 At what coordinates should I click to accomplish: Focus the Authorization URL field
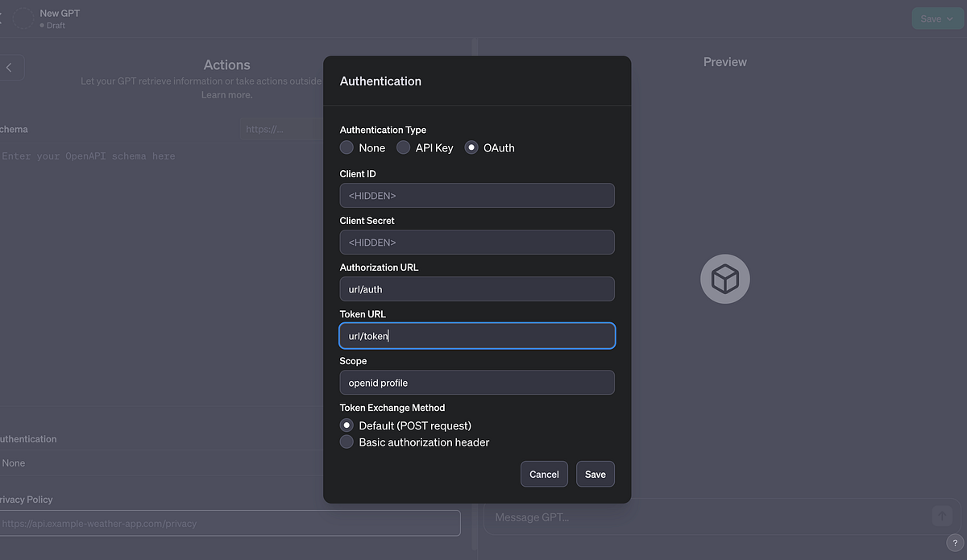point(476,288)
